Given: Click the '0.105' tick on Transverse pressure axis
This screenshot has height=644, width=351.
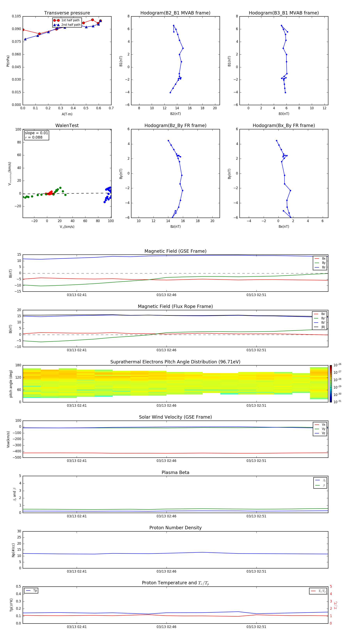Looking at the screenshot, I should point(17,16).
